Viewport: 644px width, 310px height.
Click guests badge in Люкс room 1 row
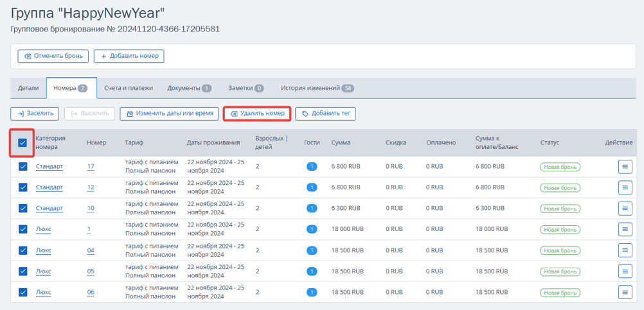[312, 229]
